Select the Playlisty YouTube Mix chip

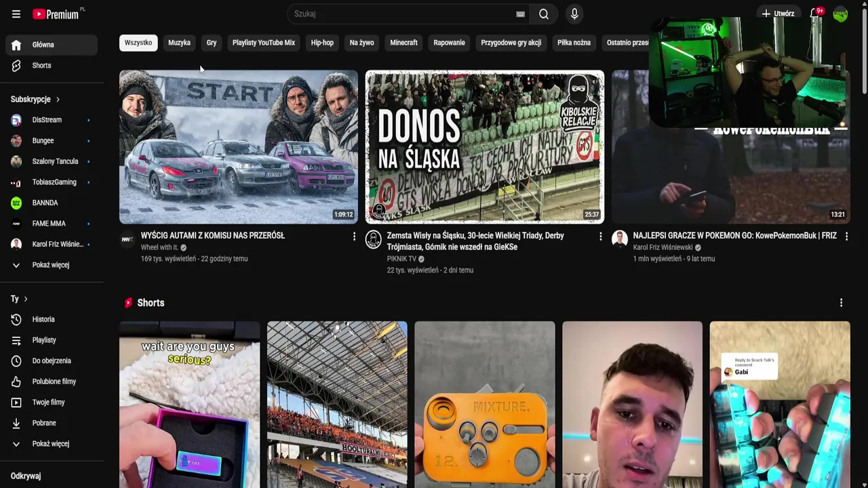[x=264, y=43]
